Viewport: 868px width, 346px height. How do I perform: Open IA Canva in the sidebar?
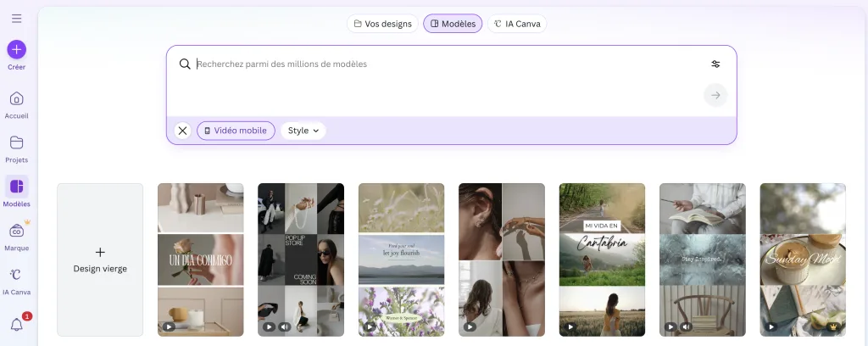(x=17, y=282)
